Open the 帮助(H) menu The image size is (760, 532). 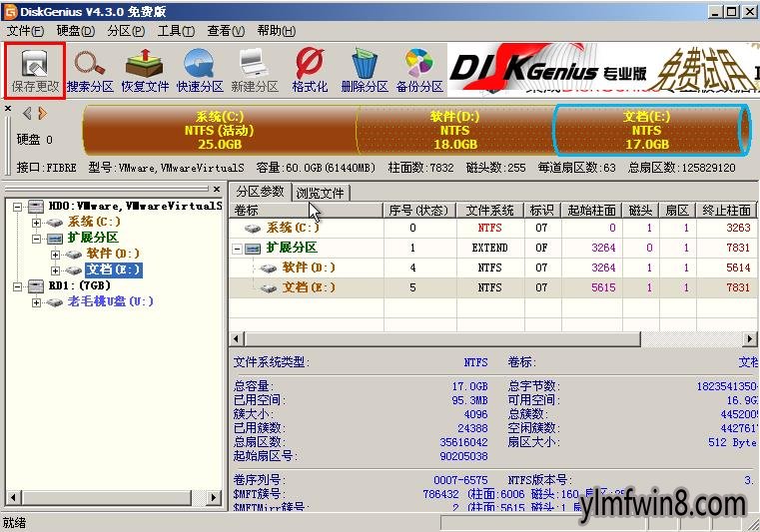pos(277,31)
